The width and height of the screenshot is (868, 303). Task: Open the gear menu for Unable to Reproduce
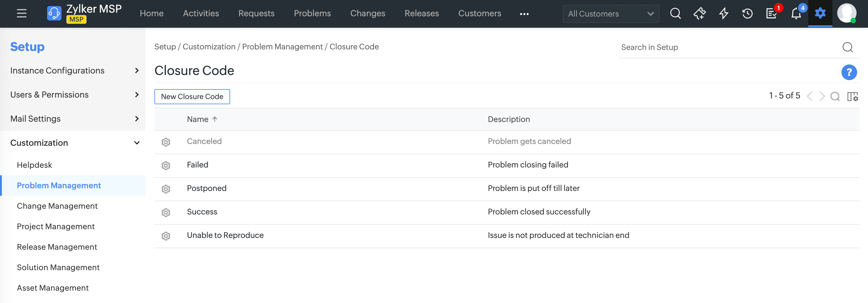(166, 236)
